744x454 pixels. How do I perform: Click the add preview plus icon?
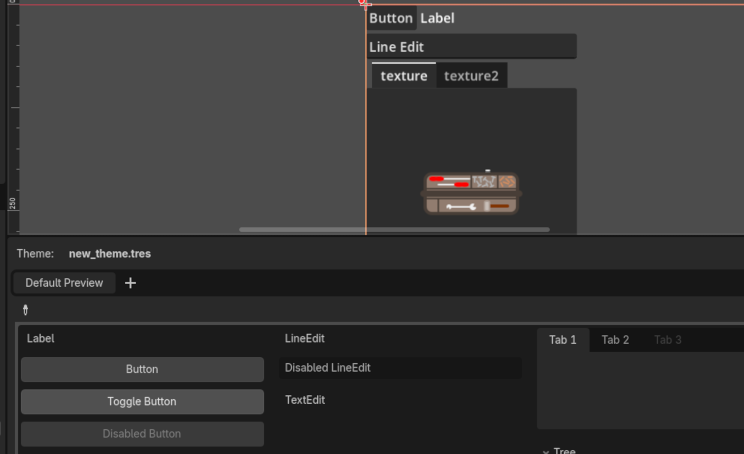coord(130,283)
